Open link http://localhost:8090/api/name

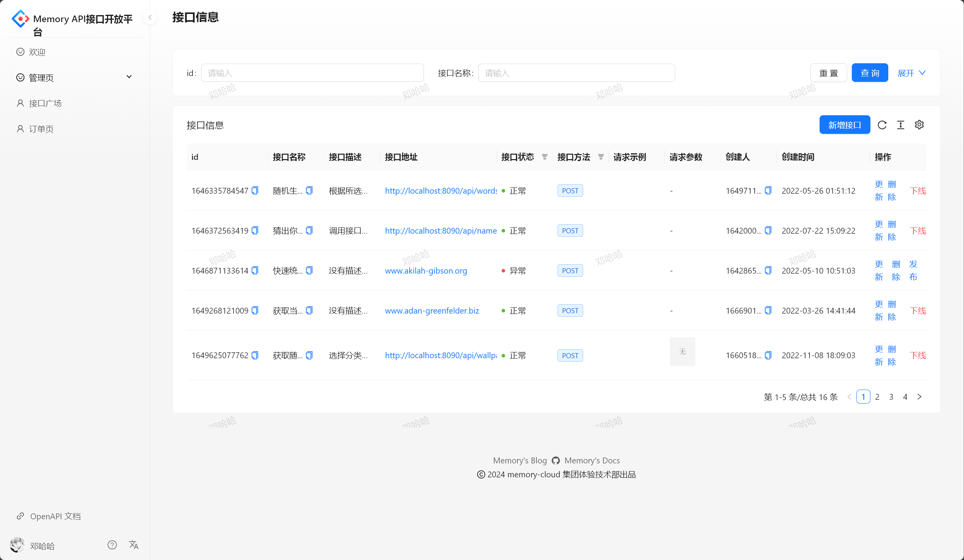pos(441,231)
